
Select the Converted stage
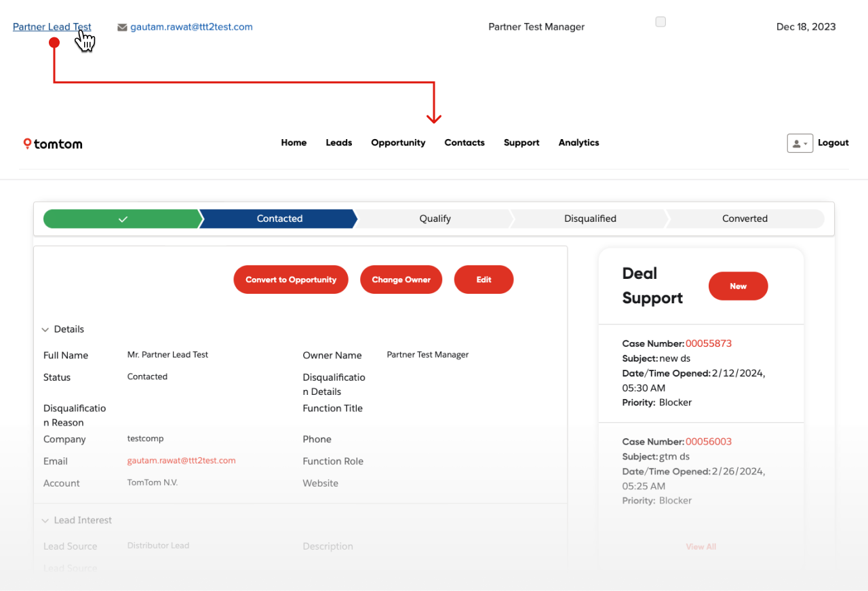tap(745, 218)
